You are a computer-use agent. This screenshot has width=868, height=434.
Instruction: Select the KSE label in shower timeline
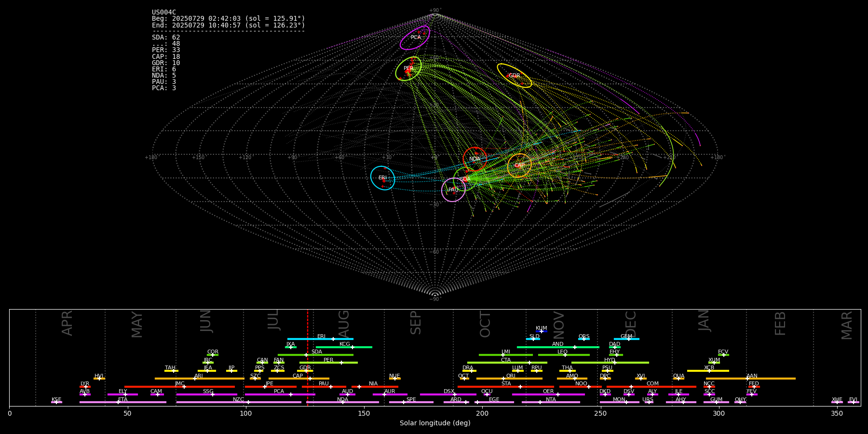point(56,400)
